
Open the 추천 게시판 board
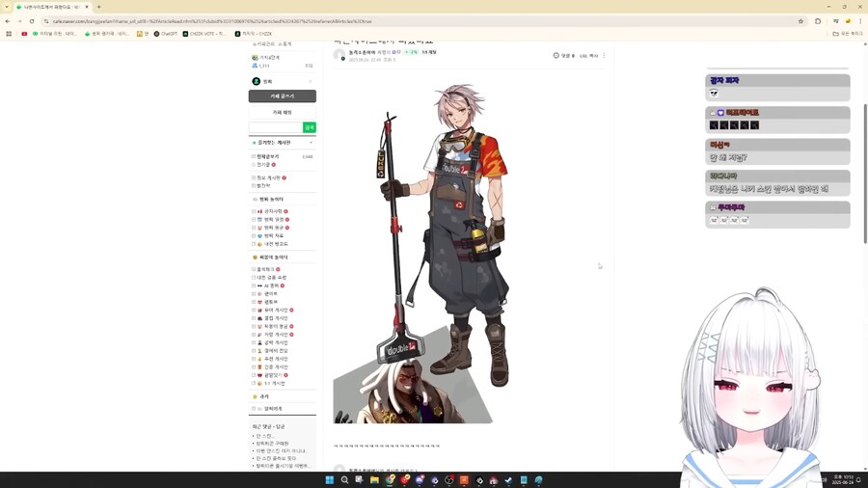click(275, 359)
